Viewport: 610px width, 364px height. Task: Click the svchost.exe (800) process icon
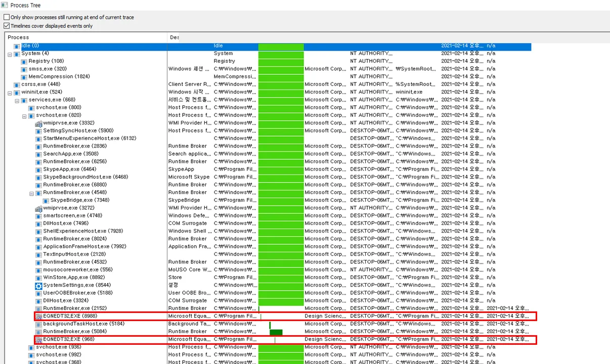31,108
